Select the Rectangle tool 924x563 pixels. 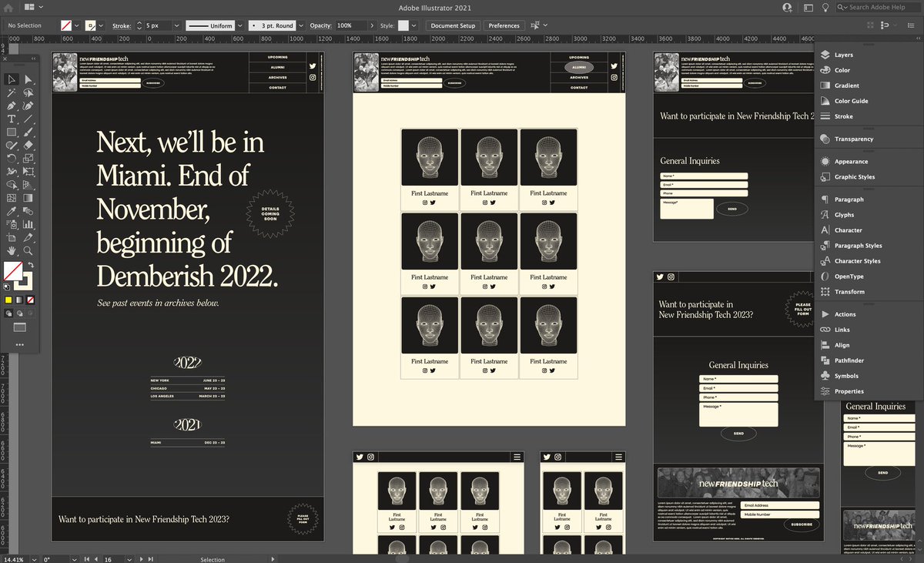(x=12, y=132)
